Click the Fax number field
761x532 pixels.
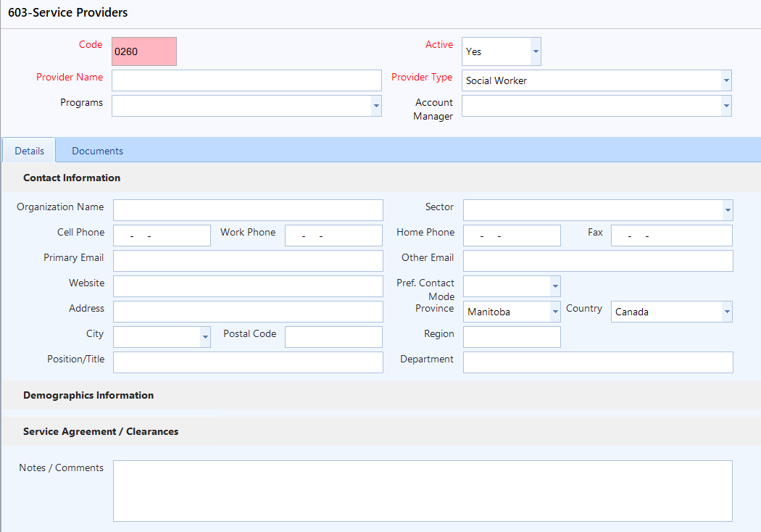pyautogui.click(x=671, y=236)
